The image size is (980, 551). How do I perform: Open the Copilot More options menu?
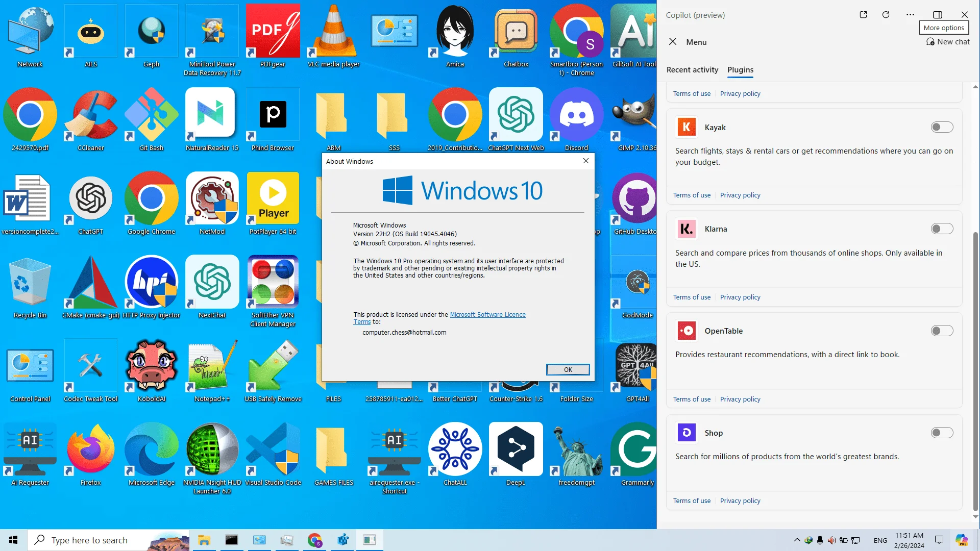point(910,15)
